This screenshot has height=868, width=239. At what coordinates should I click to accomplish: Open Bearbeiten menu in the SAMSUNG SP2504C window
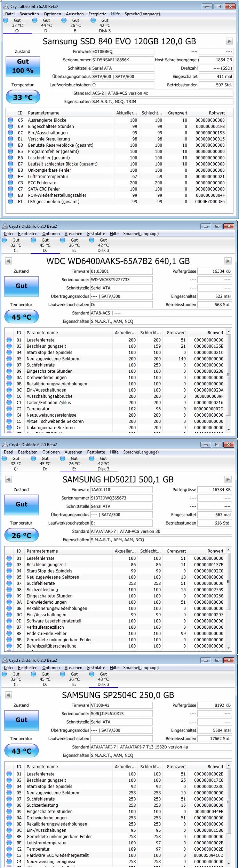pyautogui.click(x=28, y=668)
